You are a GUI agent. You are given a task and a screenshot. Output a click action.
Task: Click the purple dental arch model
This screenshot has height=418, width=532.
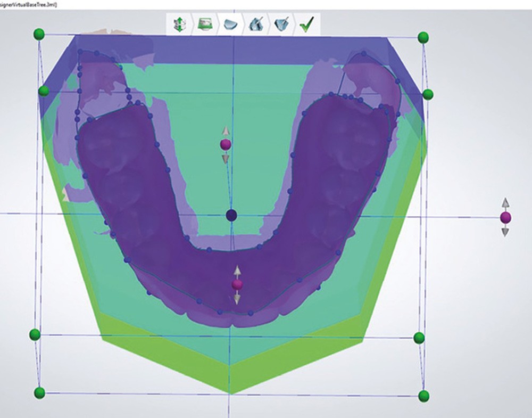pyautogui.click(x=122, y=176)
